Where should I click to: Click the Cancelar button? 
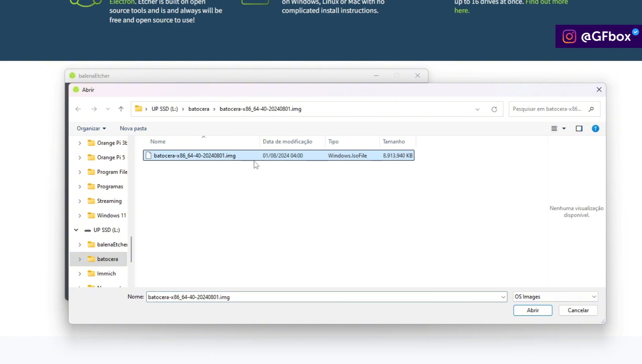click(578, 310)
